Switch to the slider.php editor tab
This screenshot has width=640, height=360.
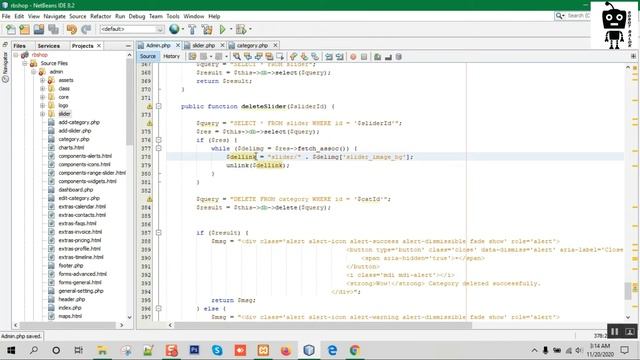pos(203,45)
